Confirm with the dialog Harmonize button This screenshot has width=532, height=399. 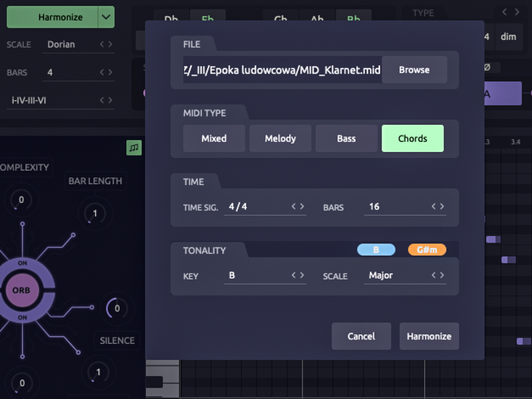click(429, 336)
